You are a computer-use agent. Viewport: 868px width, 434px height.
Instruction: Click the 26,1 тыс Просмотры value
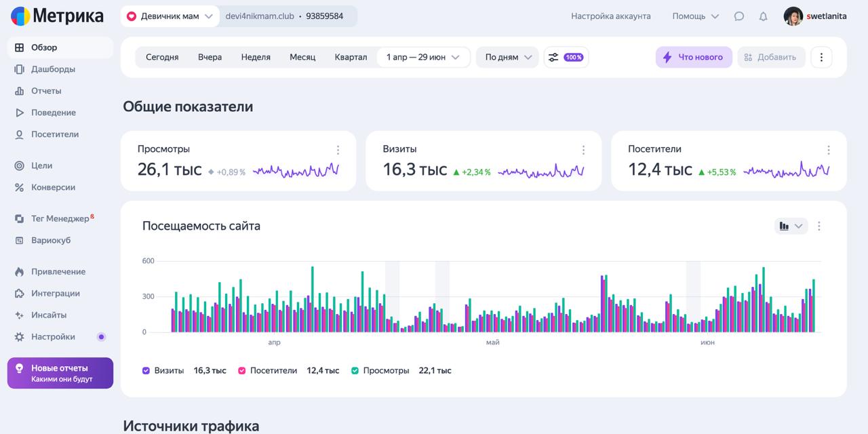[x=170, y=170]
